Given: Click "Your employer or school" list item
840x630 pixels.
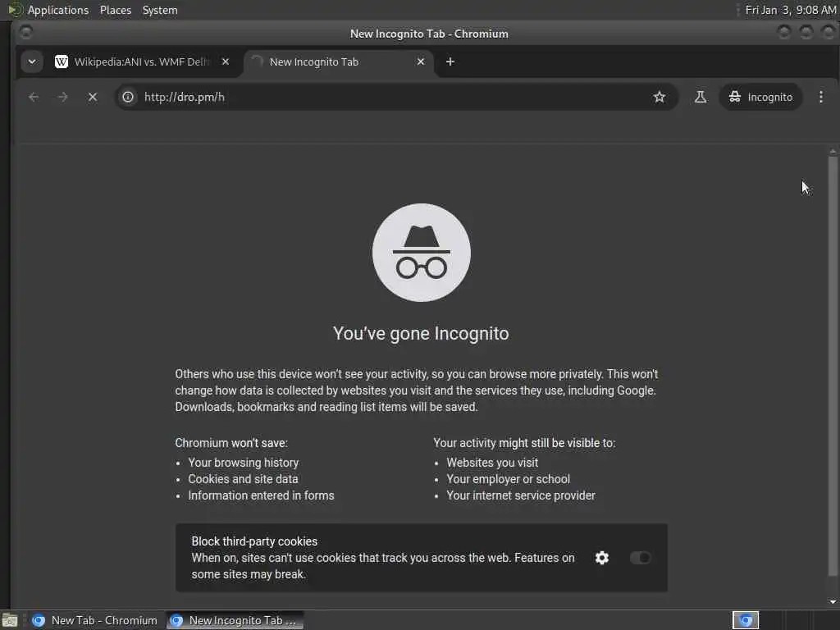Looking at the screenshot, I should pos(508,479).
